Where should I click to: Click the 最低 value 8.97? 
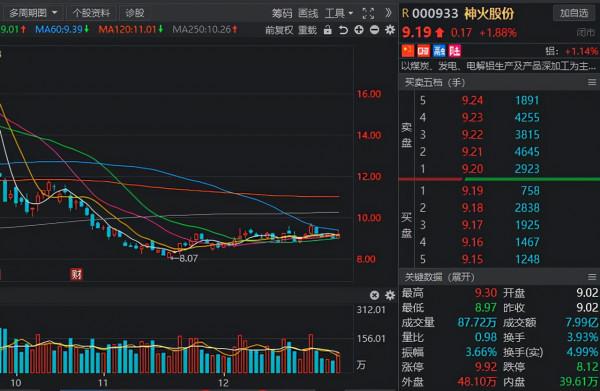pos(486,308)
